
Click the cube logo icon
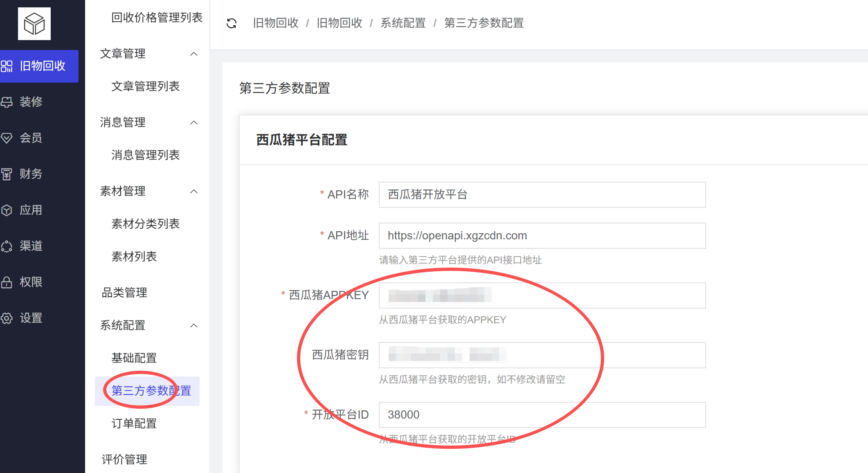pos(34,24)
